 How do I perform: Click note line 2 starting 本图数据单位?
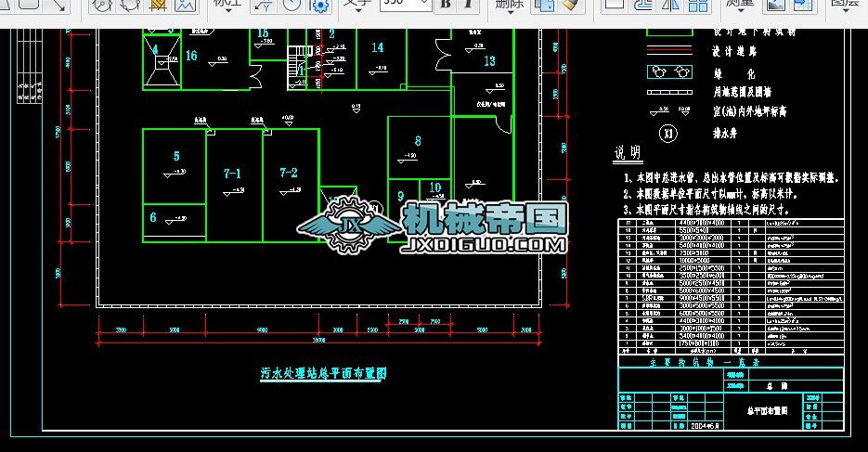click(x=709, y=194)
